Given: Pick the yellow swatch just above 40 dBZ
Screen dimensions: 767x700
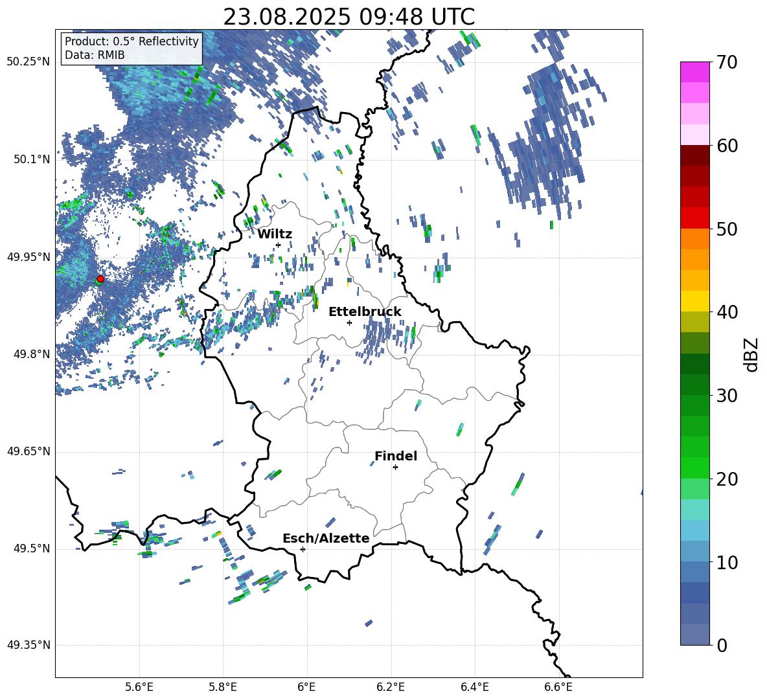Looking at the screenshot, I should [x=694, y=301].
